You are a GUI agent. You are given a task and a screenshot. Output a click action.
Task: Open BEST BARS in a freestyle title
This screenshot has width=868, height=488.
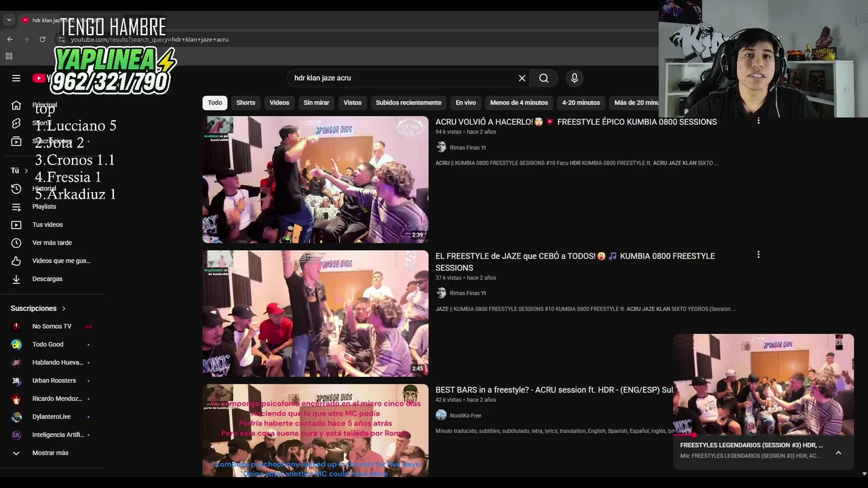pyautogui.click(x=554, y=390)
